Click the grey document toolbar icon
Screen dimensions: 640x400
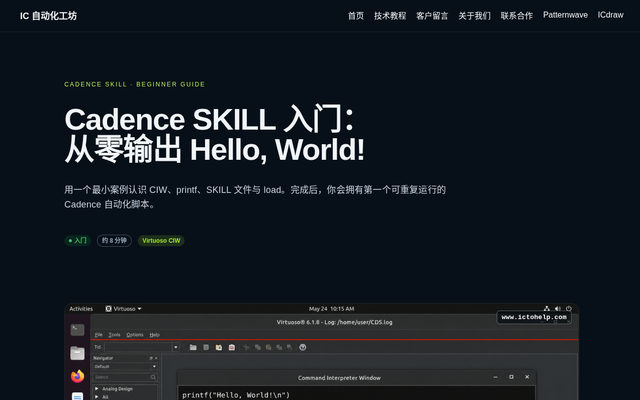(206, 347)
